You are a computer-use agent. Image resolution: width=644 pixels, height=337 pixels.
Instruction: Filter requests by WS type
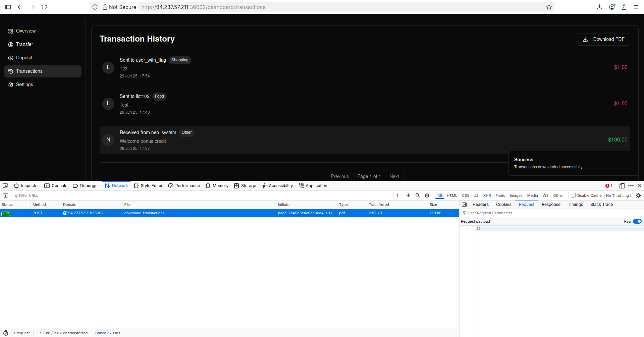point(545,195)
